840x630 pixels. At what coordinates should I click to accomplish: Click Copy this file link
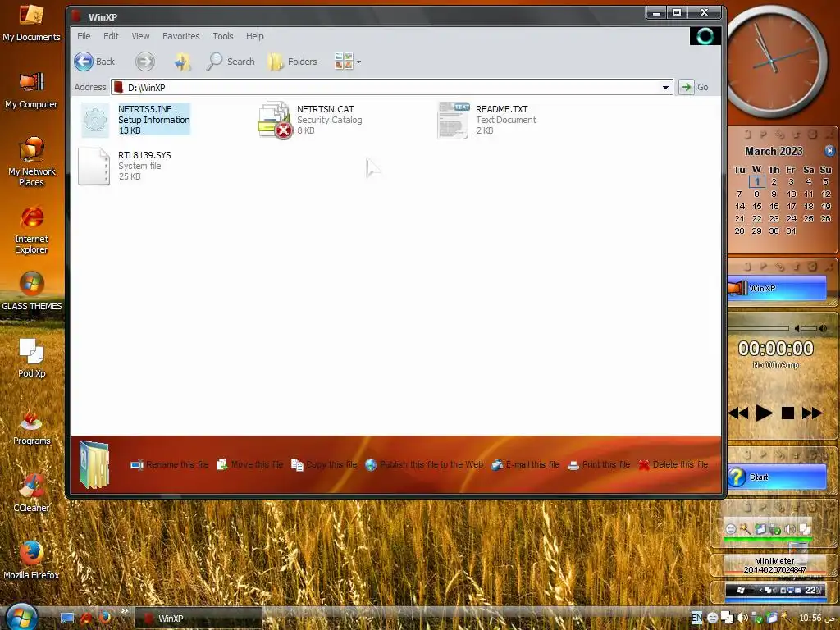[x=324, y=464]
